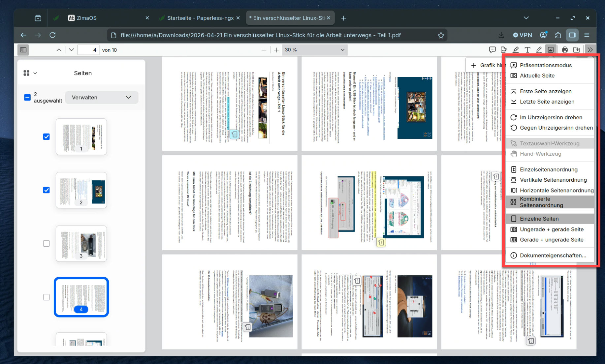
Task: Choose Präsentationsmodus from the menu
Action: point(546,65)
